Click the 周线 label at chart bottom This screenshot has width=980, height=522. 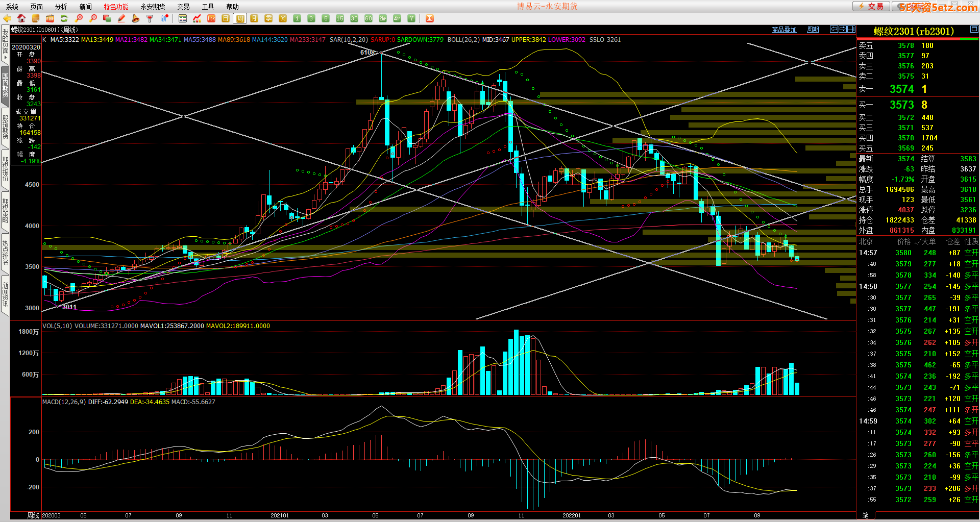tap(33, 515)
